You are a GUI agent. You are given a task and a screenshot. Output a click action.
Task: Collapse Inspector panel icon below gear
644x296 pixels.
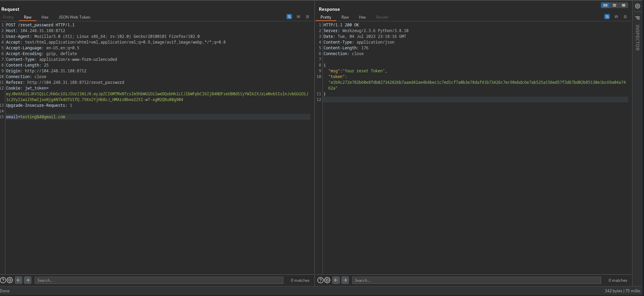[x=638, y=18]
